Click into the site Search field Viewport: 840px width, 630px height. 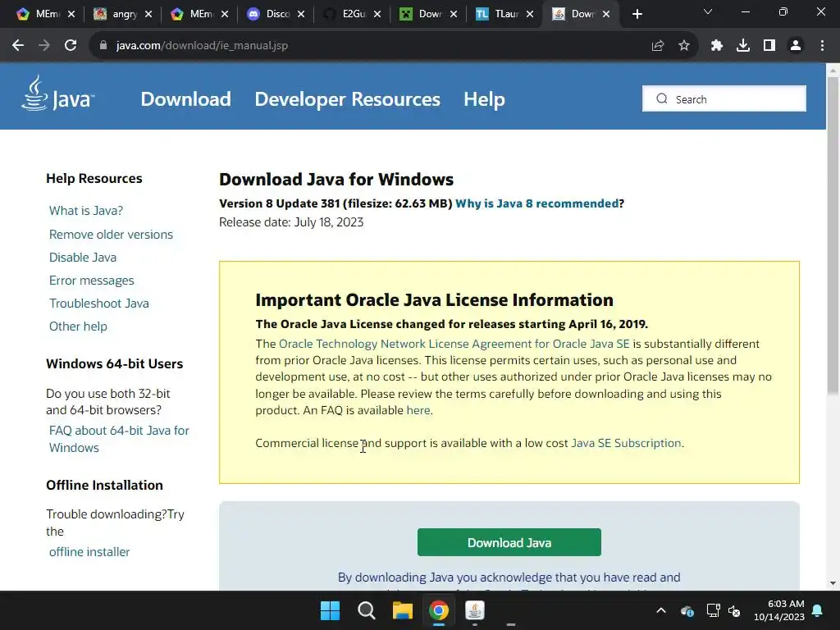coord(724,98)
